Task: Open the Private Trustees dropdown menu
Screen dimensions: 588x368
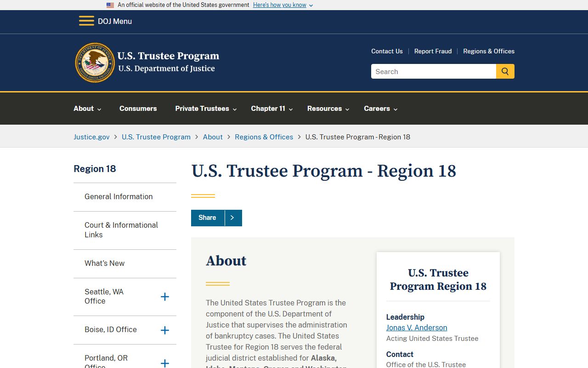Action: (x=206, y=109)
